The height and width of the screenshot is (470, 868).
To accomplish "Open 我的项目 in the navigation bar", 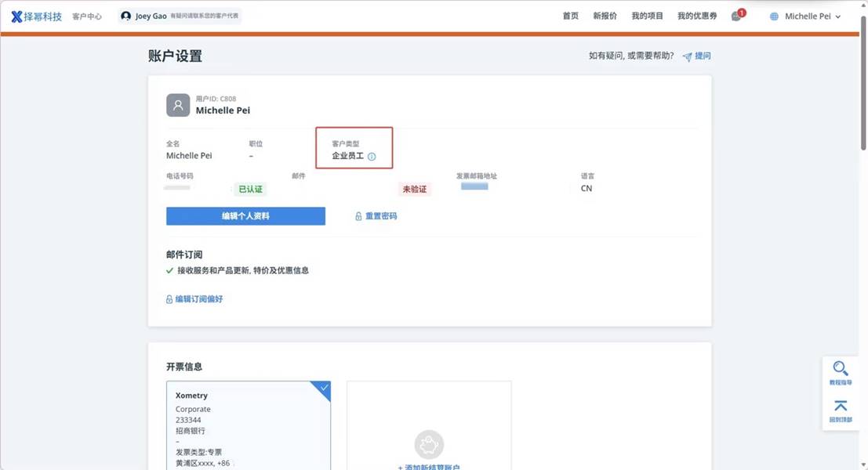I will point(647,16).
